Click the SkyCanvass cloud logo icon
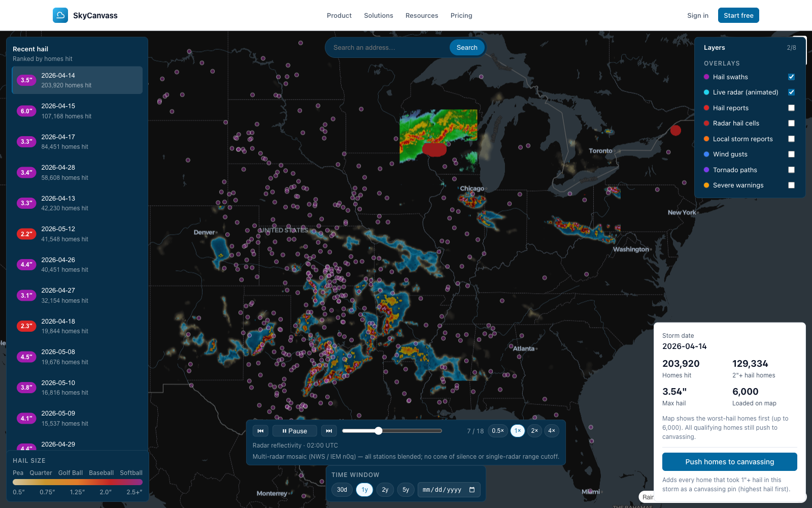This screenshot has width=812, height=508. pos(60,15)
